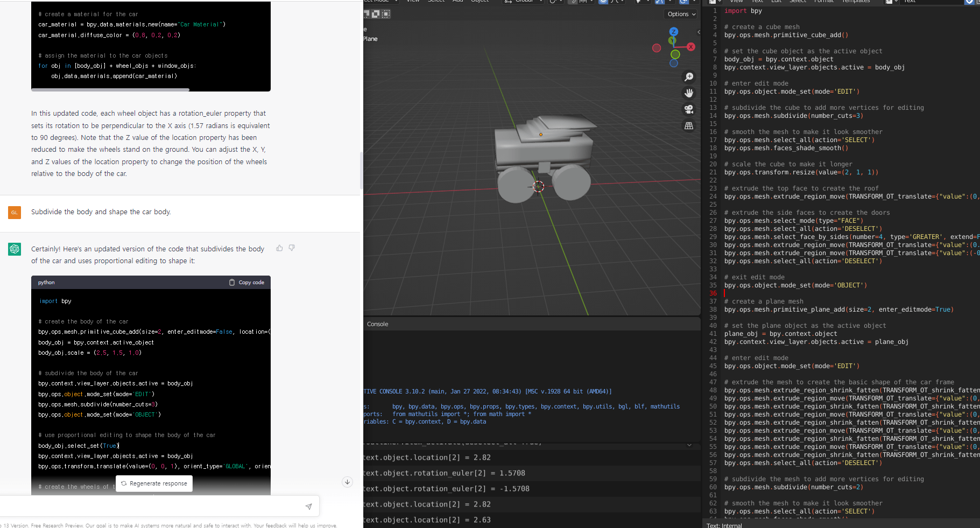Click the red X axis on gizmo
980x528 pixels.
tap(691, 47)
